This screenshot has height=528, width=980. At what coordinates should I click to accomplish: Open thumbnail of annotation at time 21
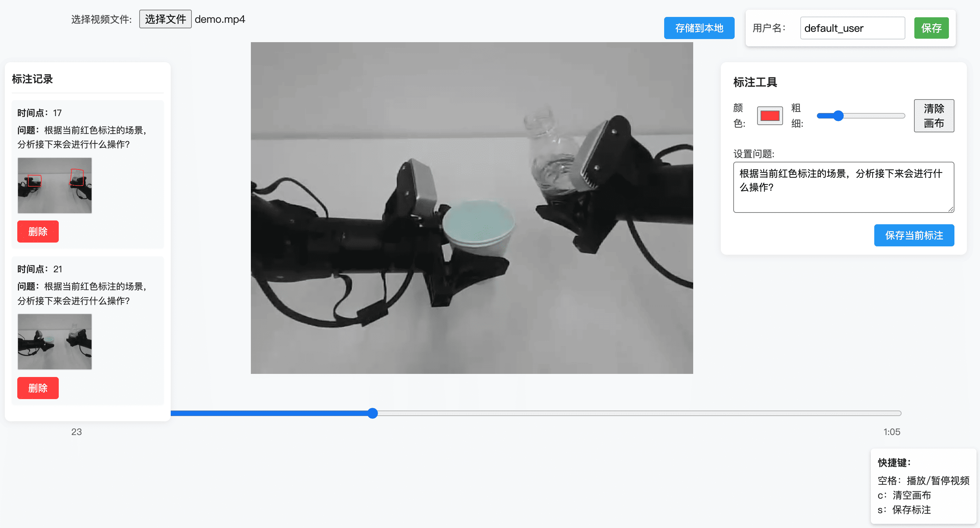point(55,342)
